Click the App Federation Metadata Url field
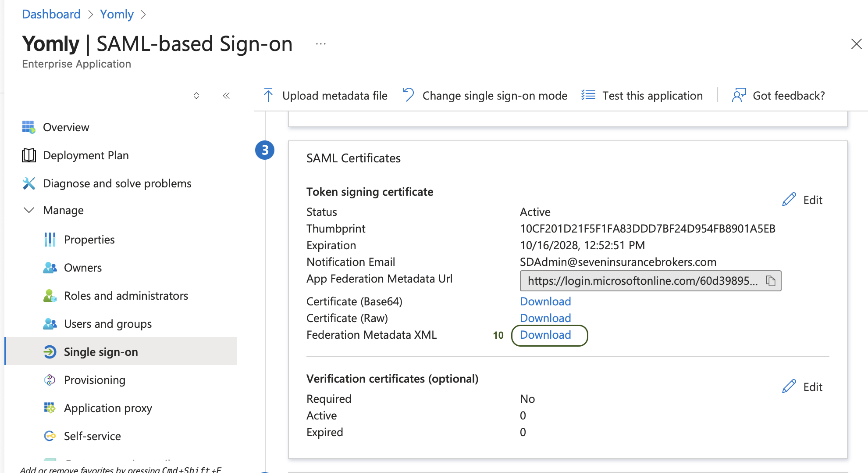The height and width of the screenshot is (473, 868). tap(642, 281)
